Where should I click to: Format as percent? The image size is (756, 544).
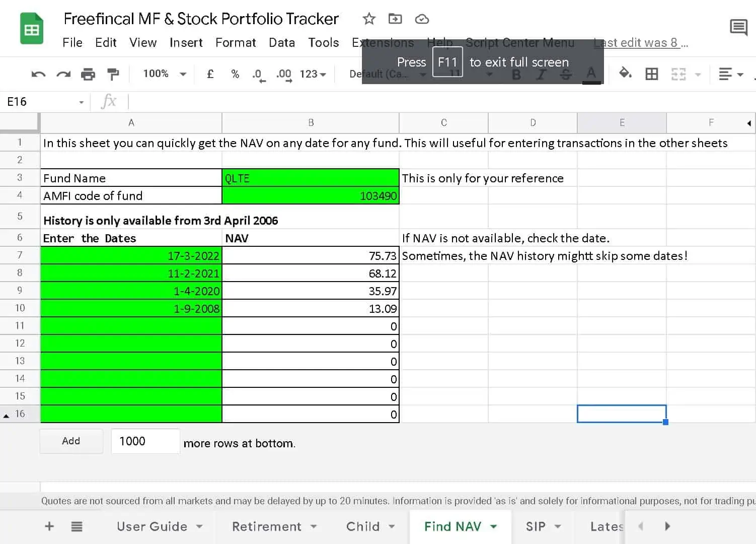pyautogui.click(x=235, y=74)
